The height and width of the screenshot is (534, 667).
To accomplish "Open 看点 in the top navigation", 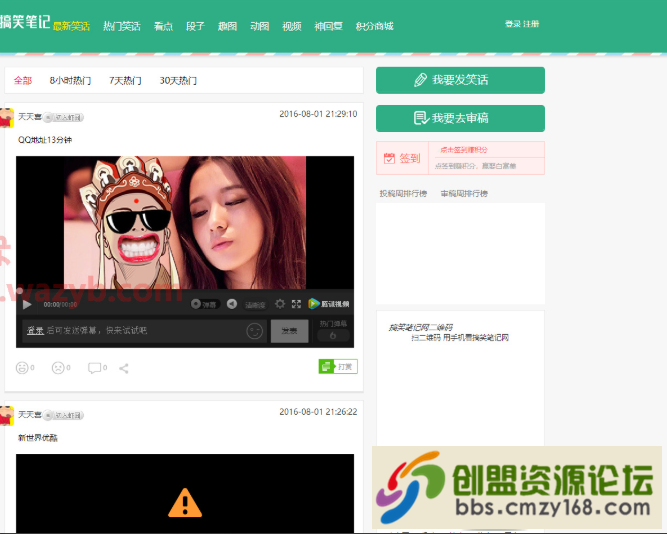I will click(x=163, y=26).
